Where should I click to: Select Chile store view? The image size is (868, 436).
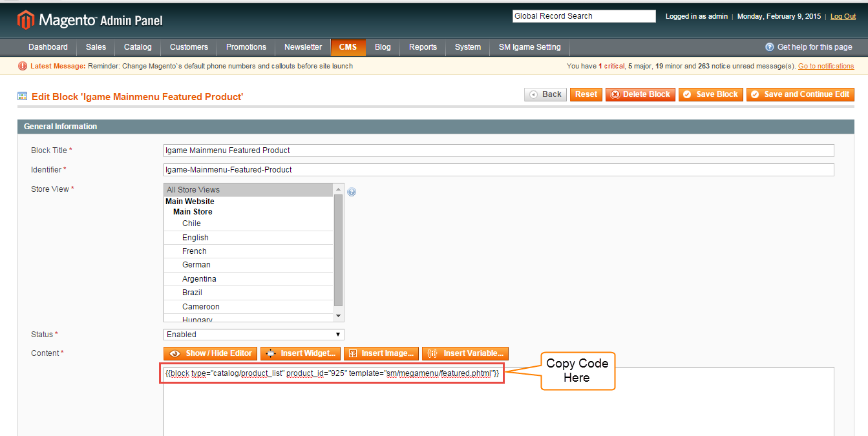249,223
